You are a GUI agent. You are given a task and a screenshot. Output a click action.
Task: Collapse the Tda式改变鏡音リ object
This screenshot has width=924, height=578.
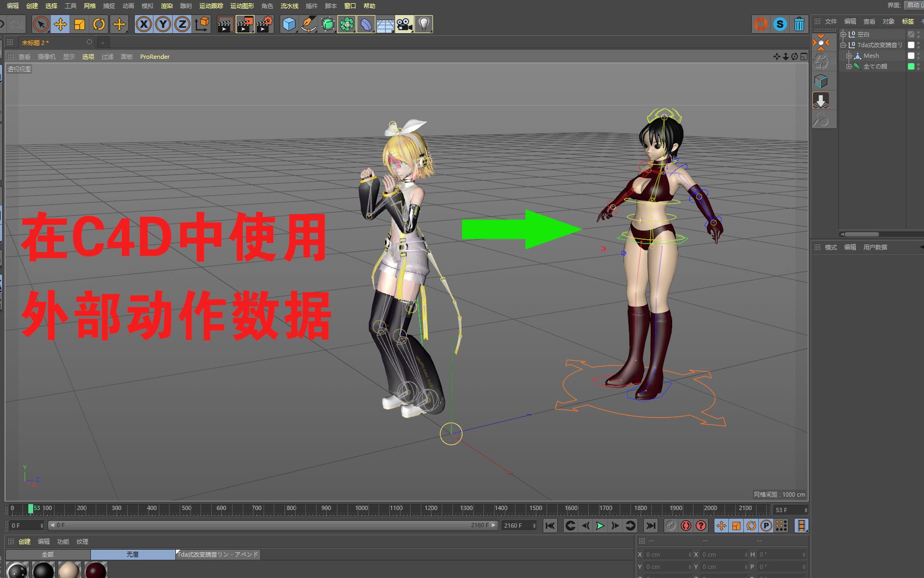click(843, 45)
